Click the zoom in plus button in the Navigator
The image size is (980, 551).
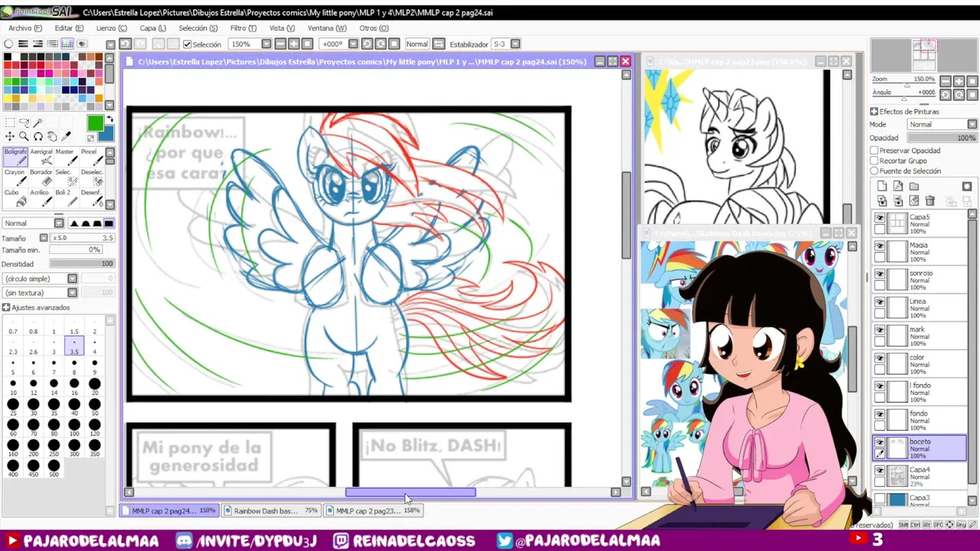tap(958, 81)
